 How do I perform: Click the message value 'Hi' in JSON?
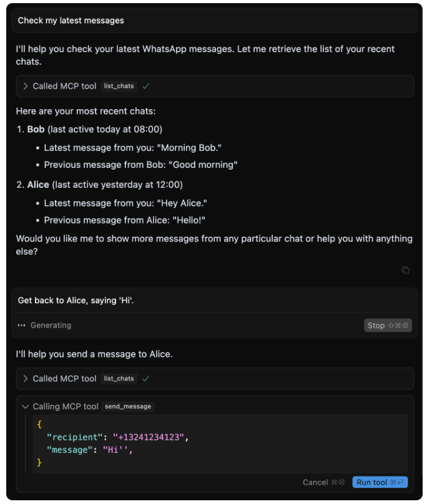(x=118, y=450)
